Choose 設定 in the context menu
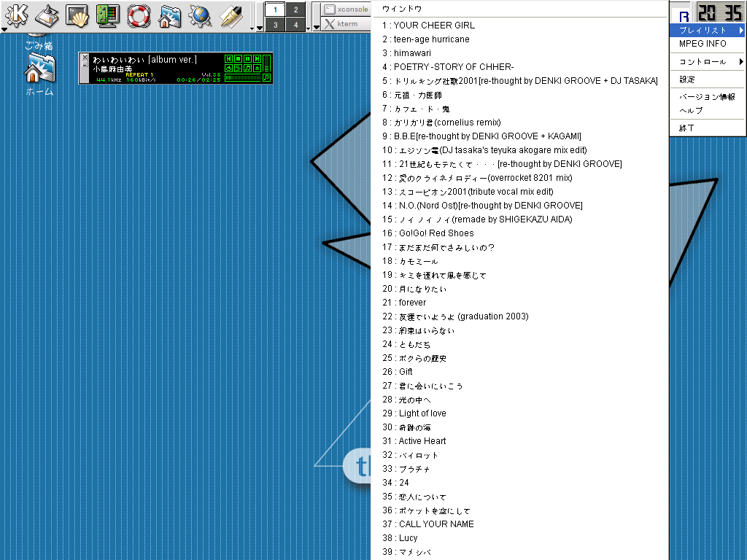747x560 pixels. (687, 79)
